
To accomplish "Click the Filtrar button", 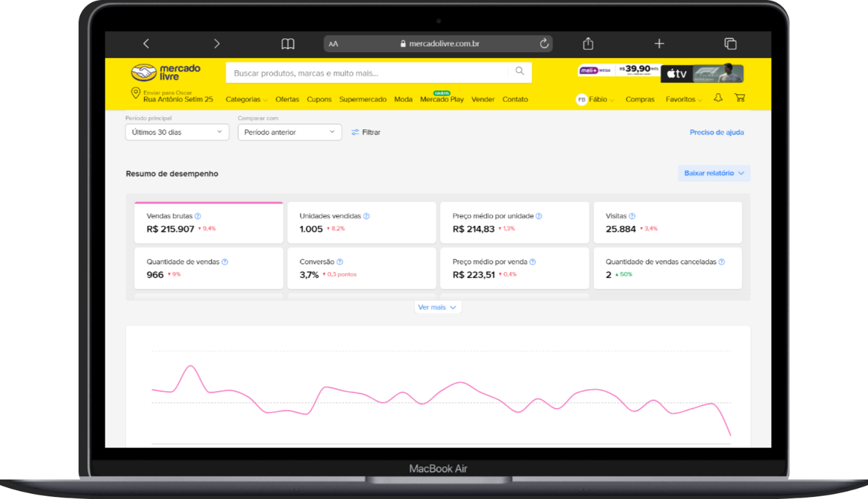I will click(366, 132).
